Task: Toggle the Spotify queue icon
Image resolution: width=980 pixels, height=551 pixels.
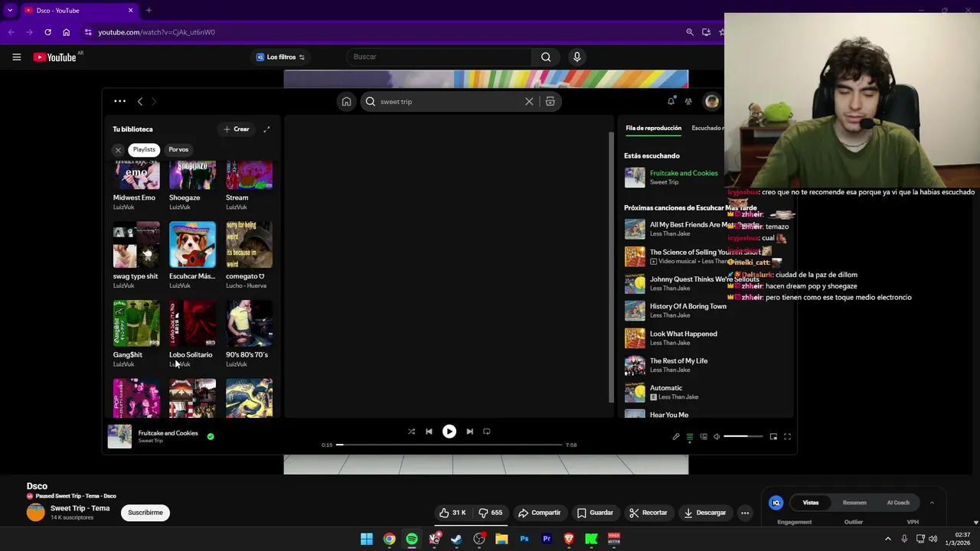Action: click(x=690, y=437)
